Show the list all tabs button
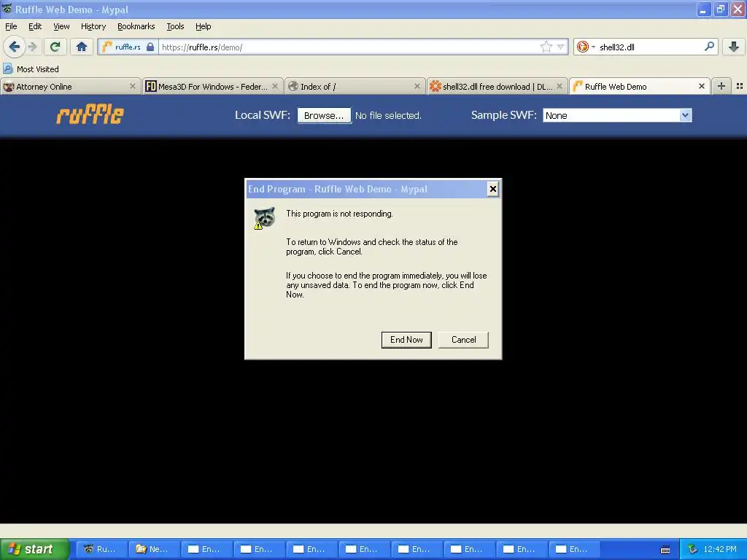The width and height of the screenshot is (747, 560). (740, 86)
